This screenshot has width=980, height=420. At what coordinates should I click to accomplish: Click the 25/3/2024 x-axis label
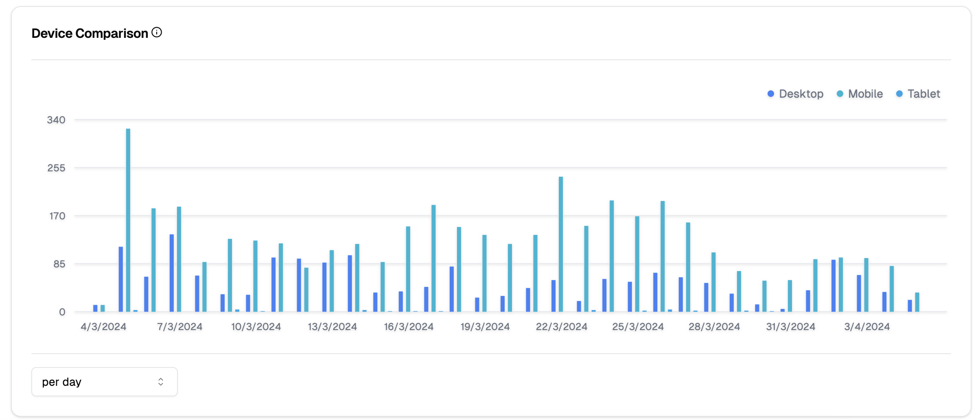pyautogui.click(x=638, y=327)
